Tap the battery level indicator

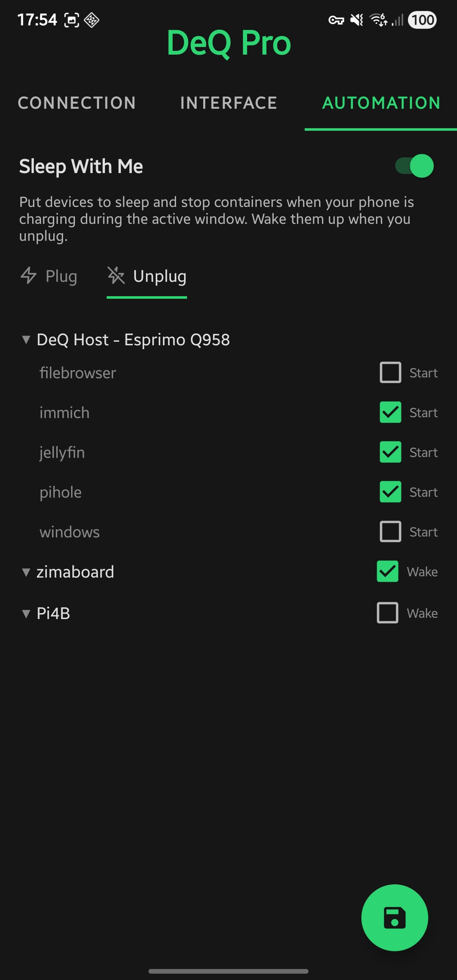[x=422, y=20]
